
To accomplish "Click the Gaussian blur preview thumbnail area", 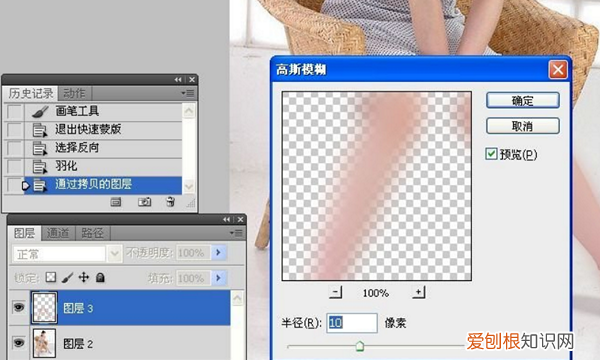I will point(377,186).
